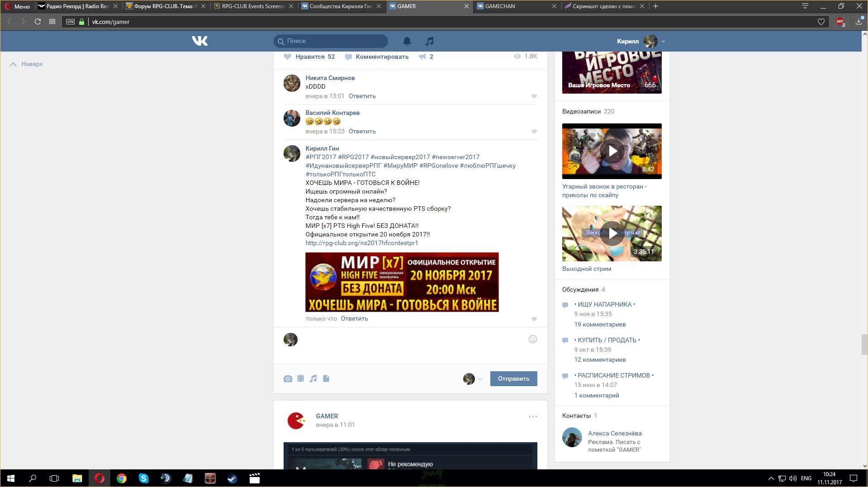868x487 pixels.
Task: Click Отправить button
Action: click(514, 379)
